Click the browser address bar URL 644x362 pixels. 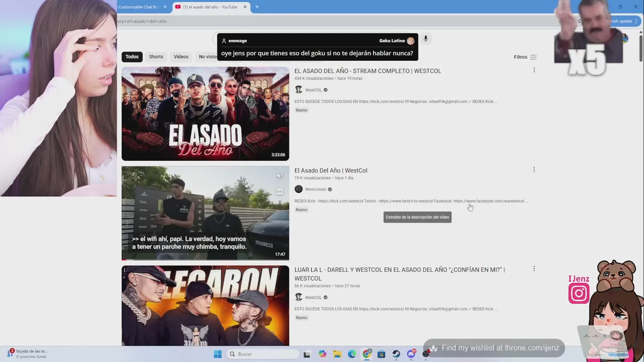click(142, 21)
